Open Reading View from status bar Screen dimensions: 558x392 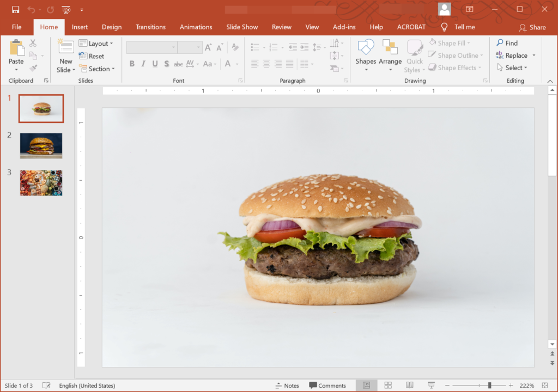[410, 385]
